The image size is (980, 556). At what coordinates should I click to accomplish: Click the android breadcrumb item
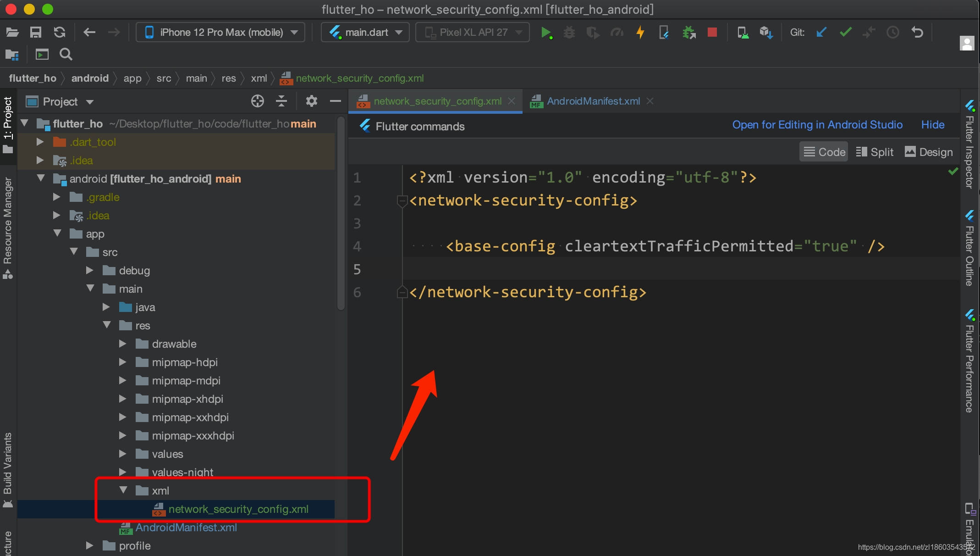point(90,78)
